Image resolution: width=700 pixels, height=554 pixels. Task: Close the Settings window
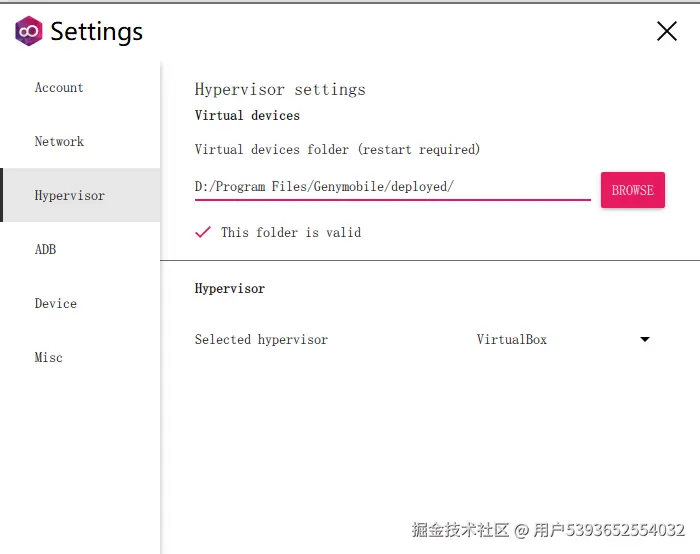point(667,31)
